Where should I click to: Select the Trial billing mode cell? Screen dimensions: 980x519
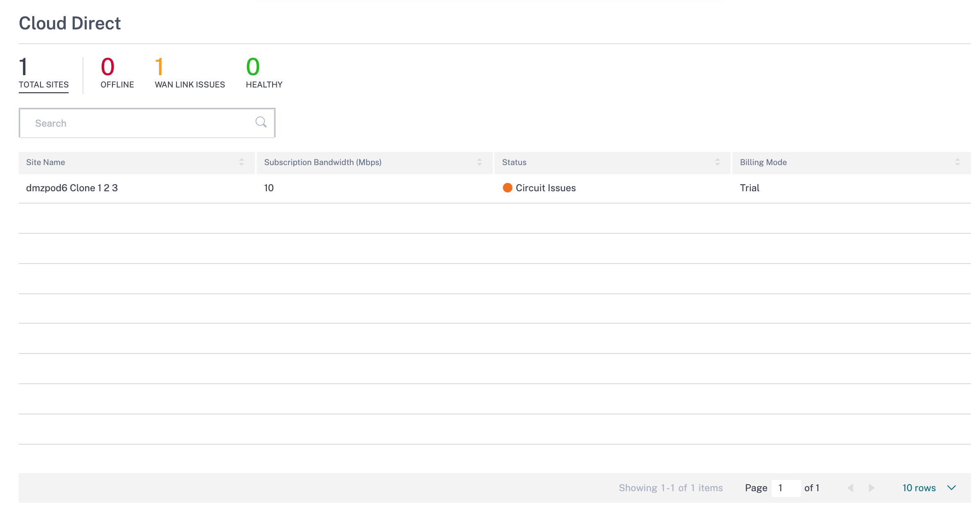coord(750,188)
